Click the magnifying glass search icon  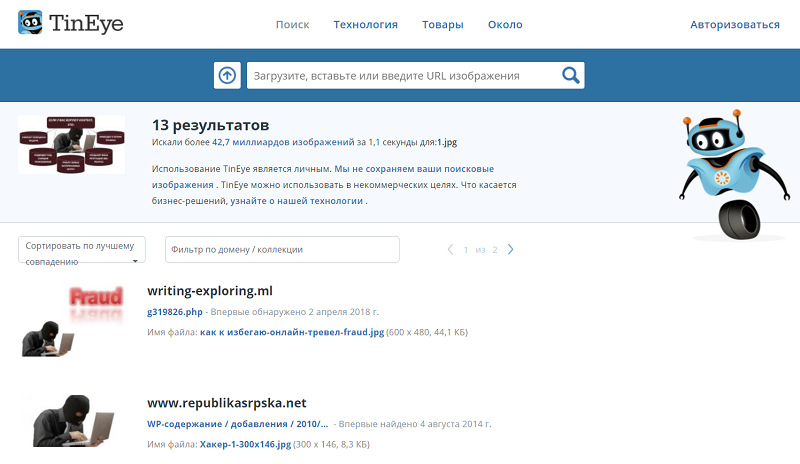(x=570, y=76)
